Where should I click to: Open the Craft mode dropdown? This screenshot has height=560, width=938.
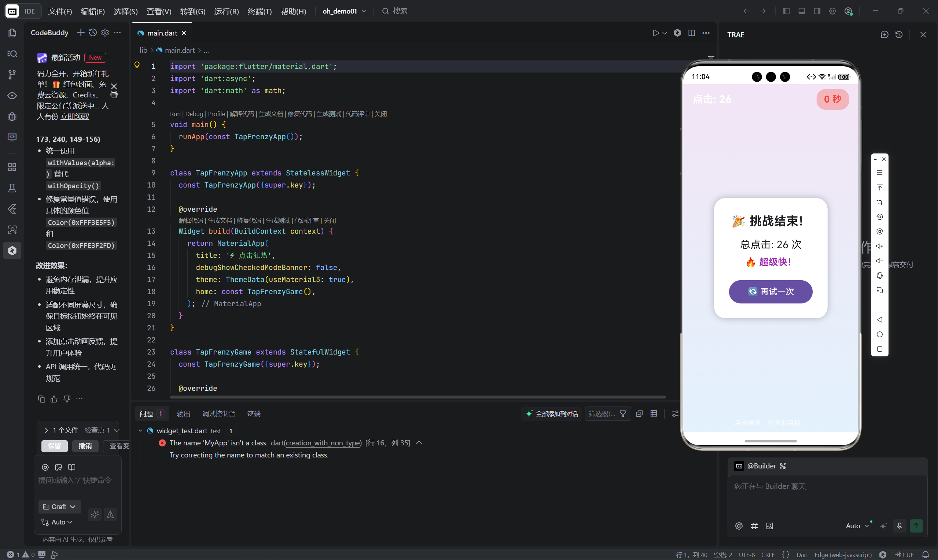(x=59, y=507)
